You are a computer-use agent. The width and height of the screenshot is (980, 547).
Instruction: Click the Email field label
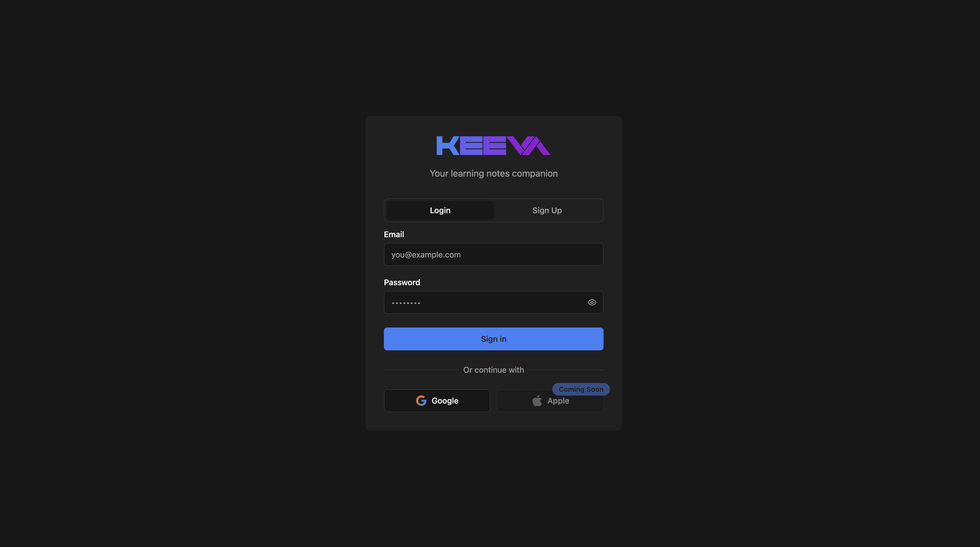tap(394, 235)
